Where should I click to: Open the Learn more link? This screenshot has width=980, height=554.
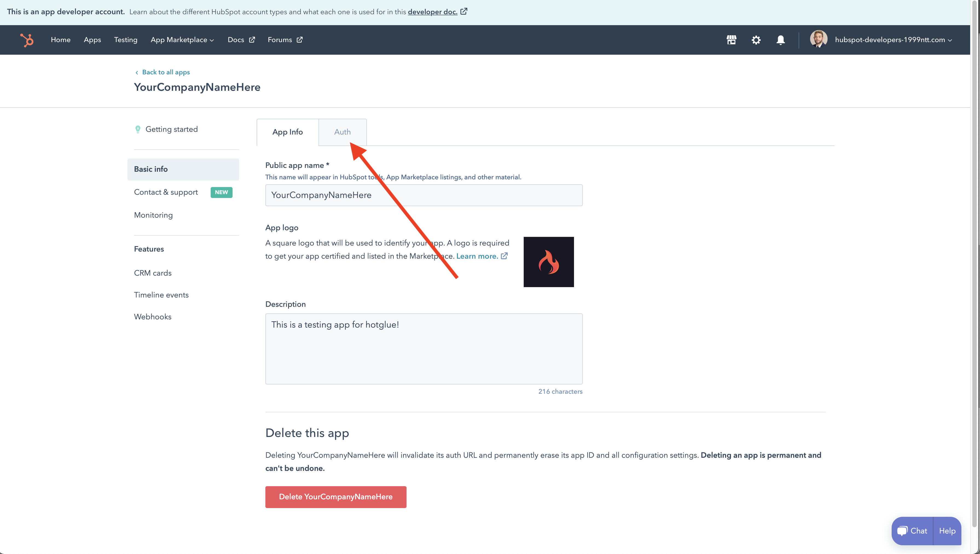[477, 256]
